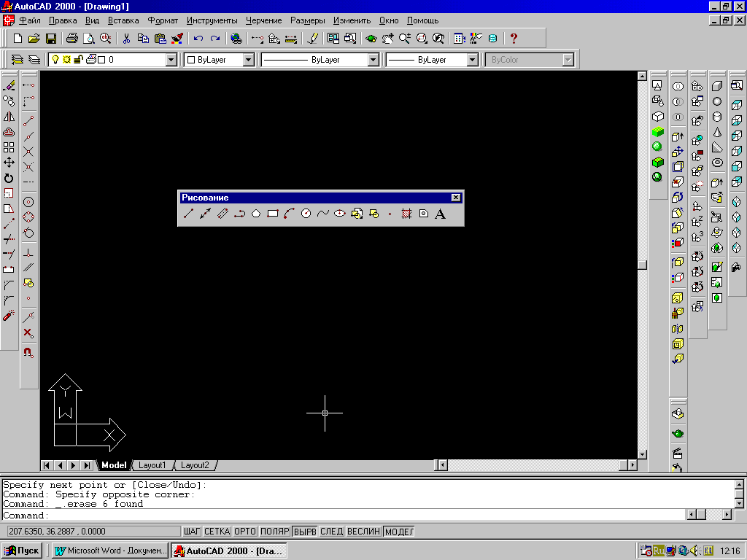This screenshot has height=560, width=747.
Task: Open the Hatch tool in Рисование toolbar
Action: coord(406,214)
